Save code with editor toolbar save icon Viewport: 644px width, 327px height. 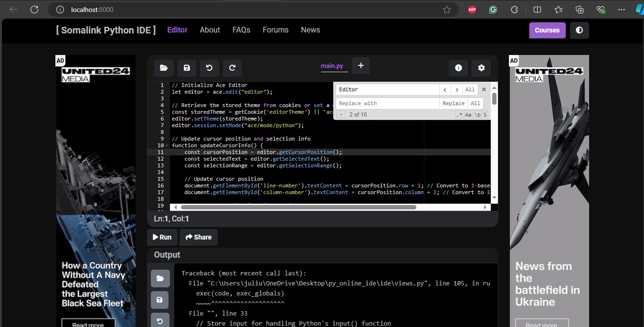coord(187,68)
